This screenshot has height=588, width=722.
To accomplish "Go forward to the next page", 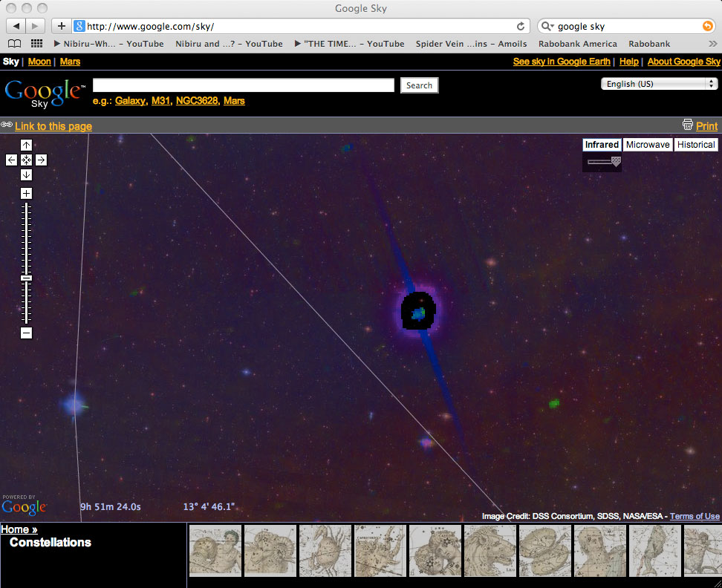I will click(x=35, y=26).
